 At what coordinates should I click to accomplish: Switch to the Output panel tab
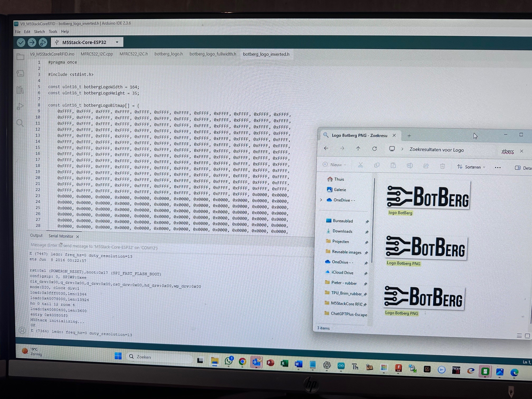36,235
